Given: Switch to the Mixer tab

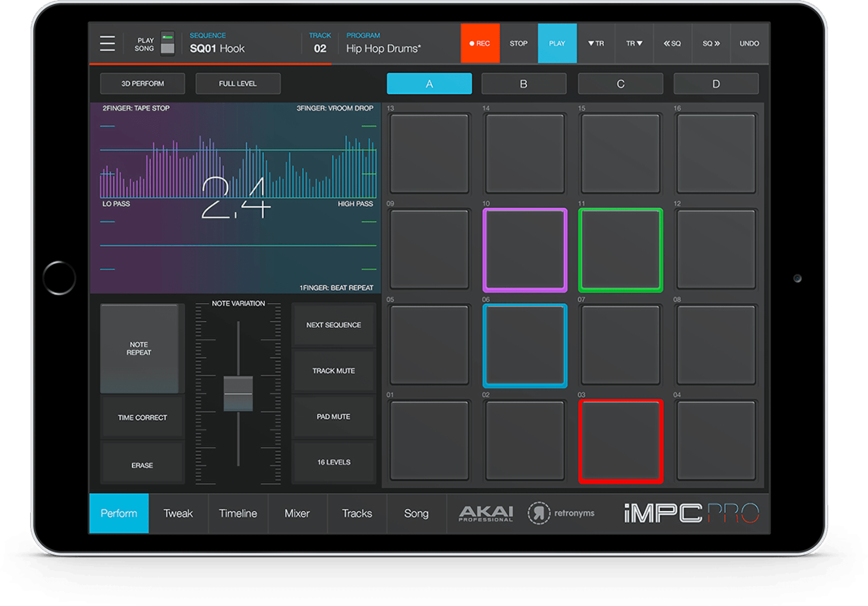Looking at the screenshot, I should pos(297,514).
